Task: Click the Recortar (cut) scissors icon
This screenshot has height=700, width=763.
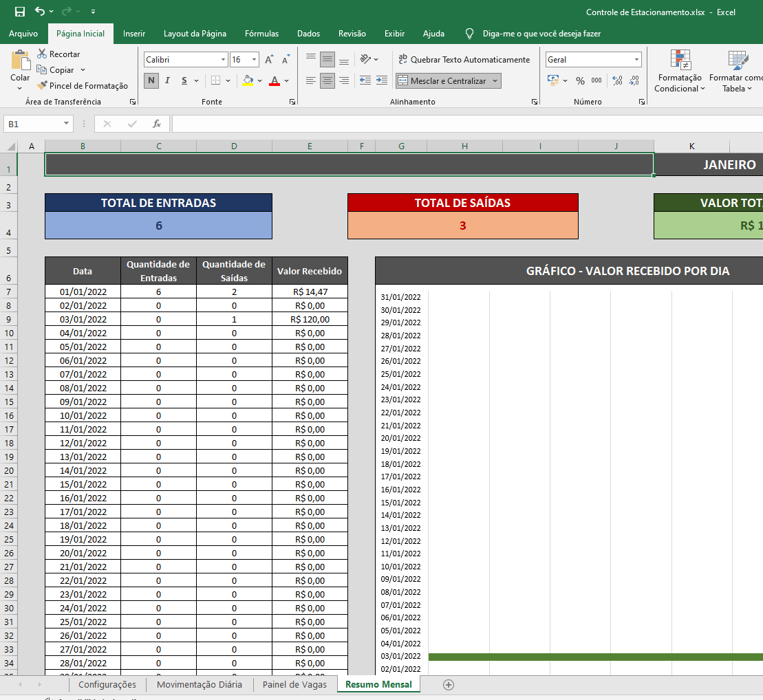Action: 42,54
